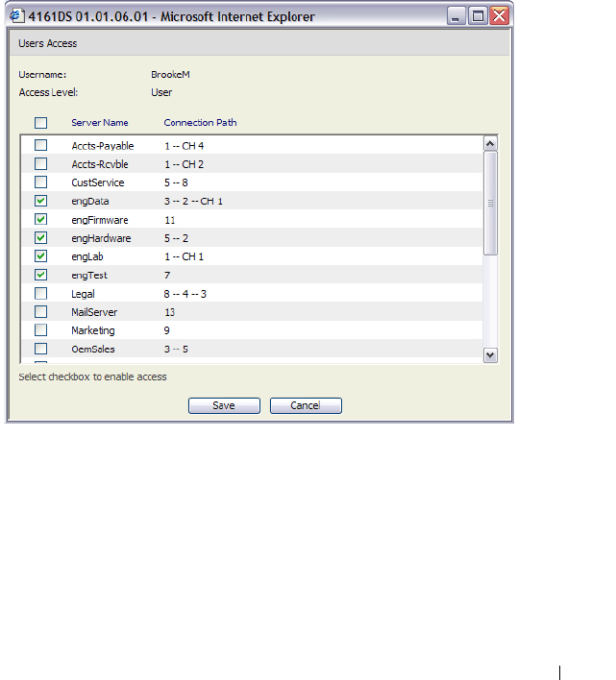
Task: Click the Internet Explorer page icon in title bar
Action: tap(17, 16)
